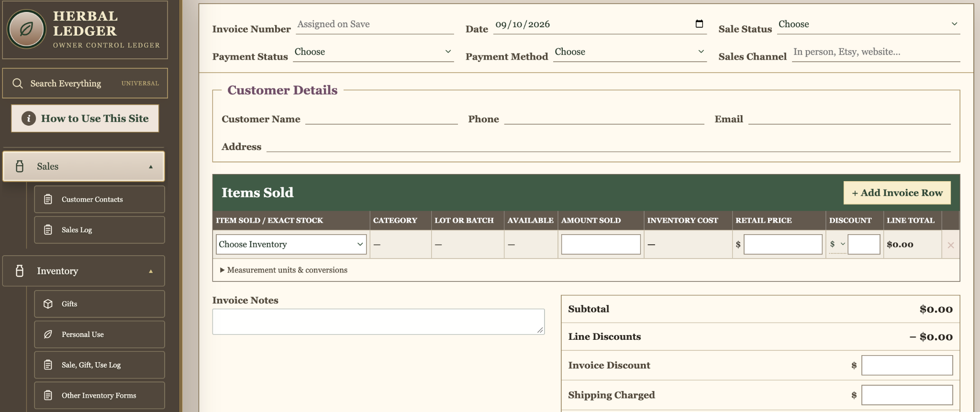
Task: Click the Discount amount input
Action: (x=864, y=244)
